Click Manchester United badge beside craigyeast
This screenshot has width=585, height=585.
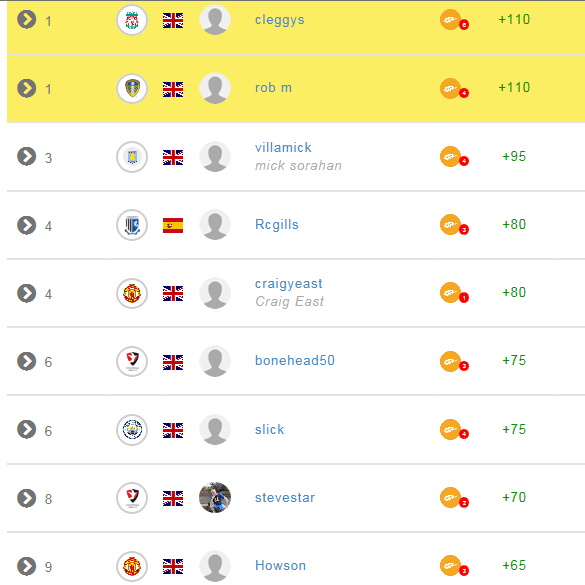pyautogui.click(x=132, y=293)
